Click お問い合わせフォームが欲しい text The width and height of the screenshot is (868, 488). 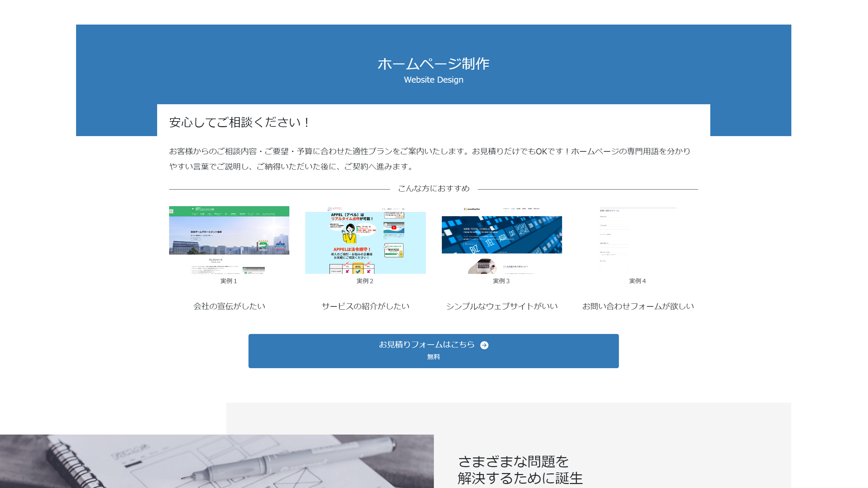(x=638, y=306)
